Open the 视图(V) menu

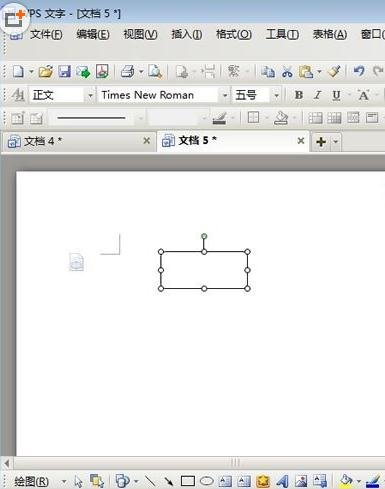click(140, 34)
